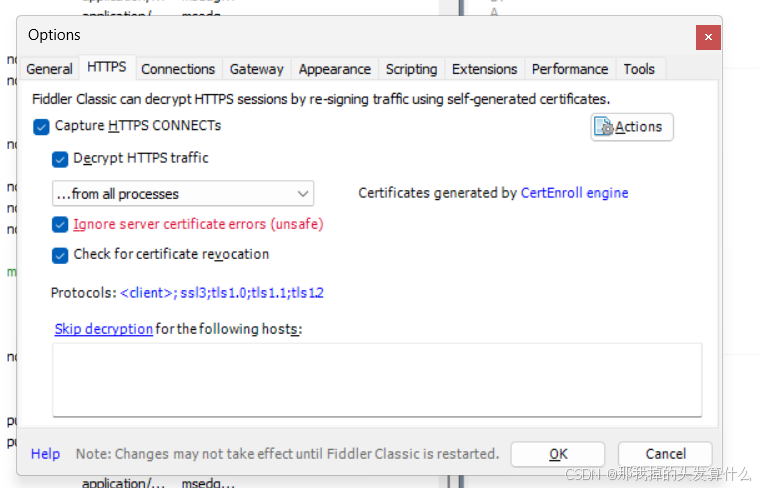Switch to the General tab
Viewport: 759px width, 488px height.
coord(49,69)
